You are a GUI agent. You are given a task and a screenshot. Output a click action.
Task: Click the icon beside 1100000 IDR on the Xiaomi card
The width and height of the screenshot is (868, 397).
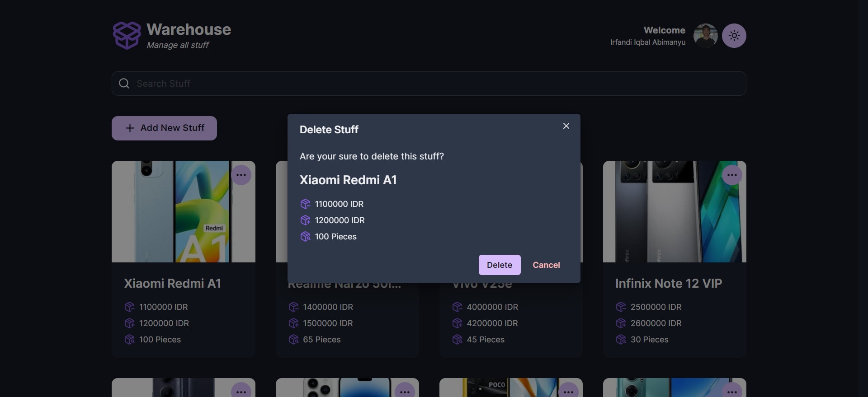pyautogui.click(x=129, y=307)
